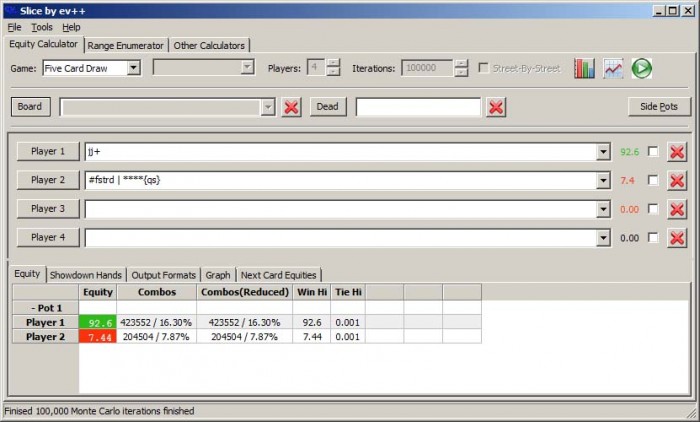Click the Player 1 button
Image resolution: width=700 pixels, height=422 pixels.
48,151
